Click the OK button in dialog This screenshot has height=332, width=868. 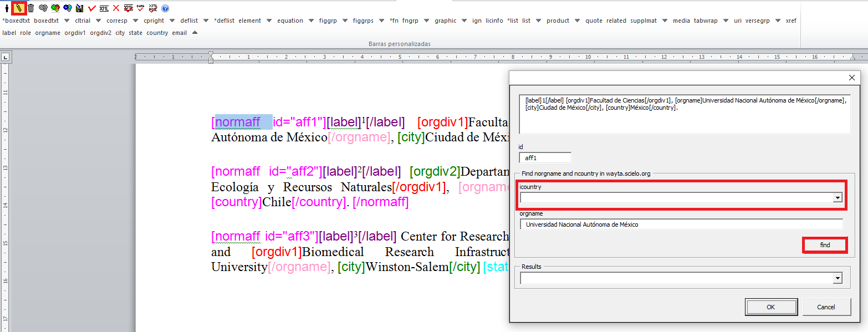pos(770,307)
